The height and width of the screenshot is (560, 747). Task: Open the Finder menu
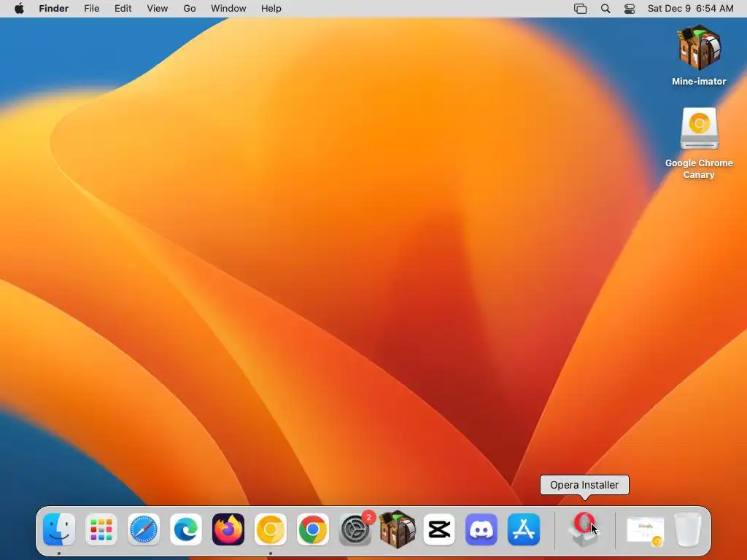point(54,9)
